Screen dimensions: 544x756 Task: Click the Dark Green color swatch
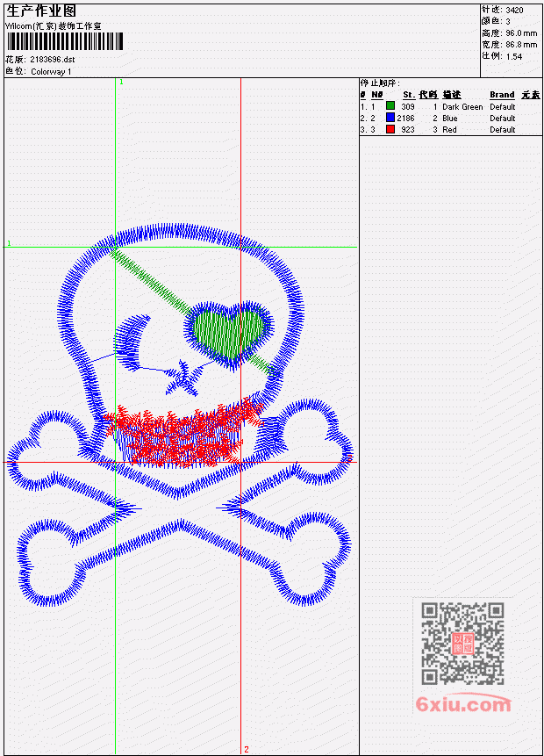390,106
